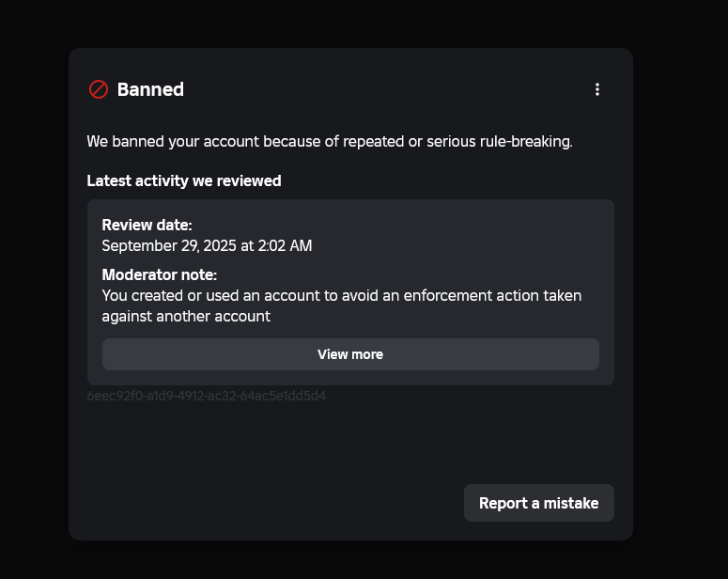Click the "Banned" heading text
728x579 pixels.
150,89
